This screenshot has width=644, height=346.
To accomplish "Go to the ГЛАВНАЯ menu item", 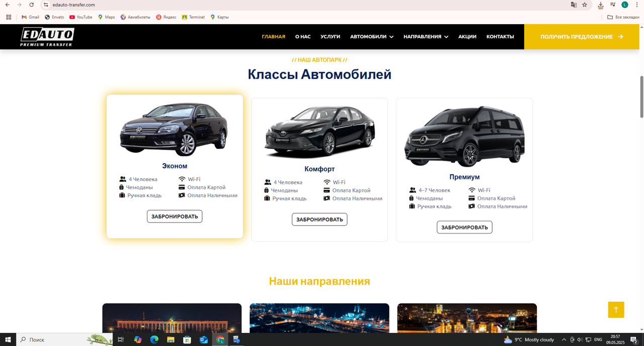I will tap(273, 37).
